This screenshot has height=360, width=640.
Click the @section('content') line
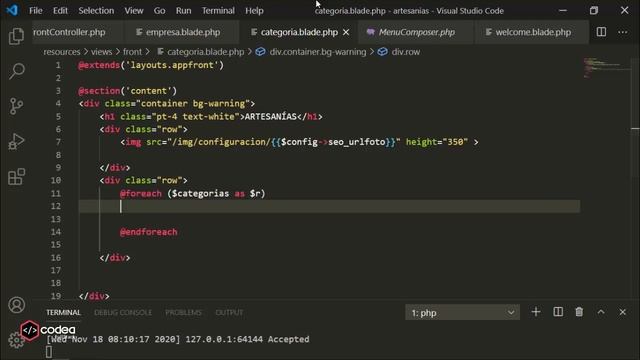point(128,91)
